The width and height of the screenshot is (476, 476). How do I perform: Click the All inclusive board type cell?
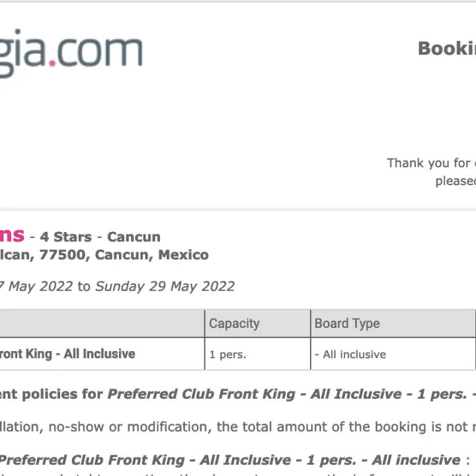(x=350, y=354)
